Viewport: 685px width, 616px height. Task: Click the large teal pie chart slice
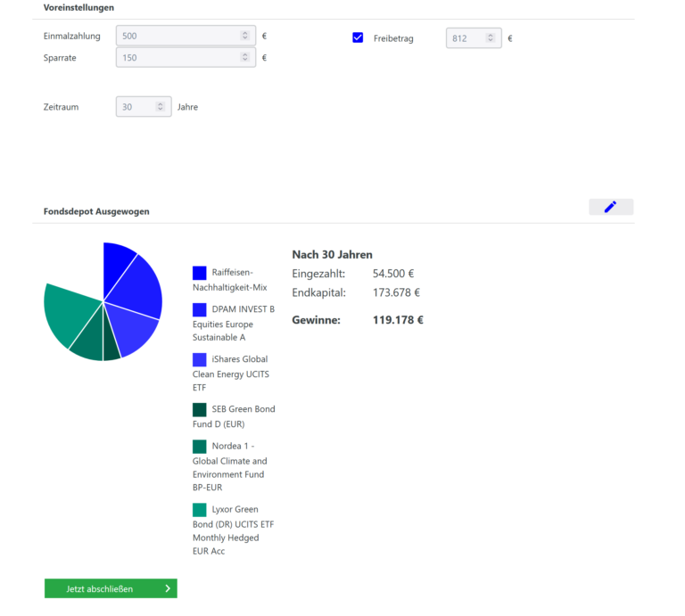[x=69, y=312]
